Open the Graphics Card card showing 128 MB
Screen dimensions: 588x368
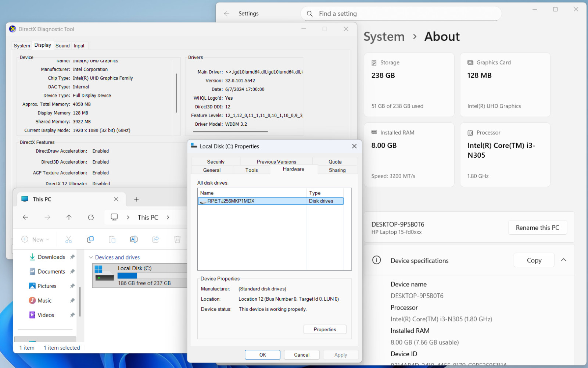505,85
